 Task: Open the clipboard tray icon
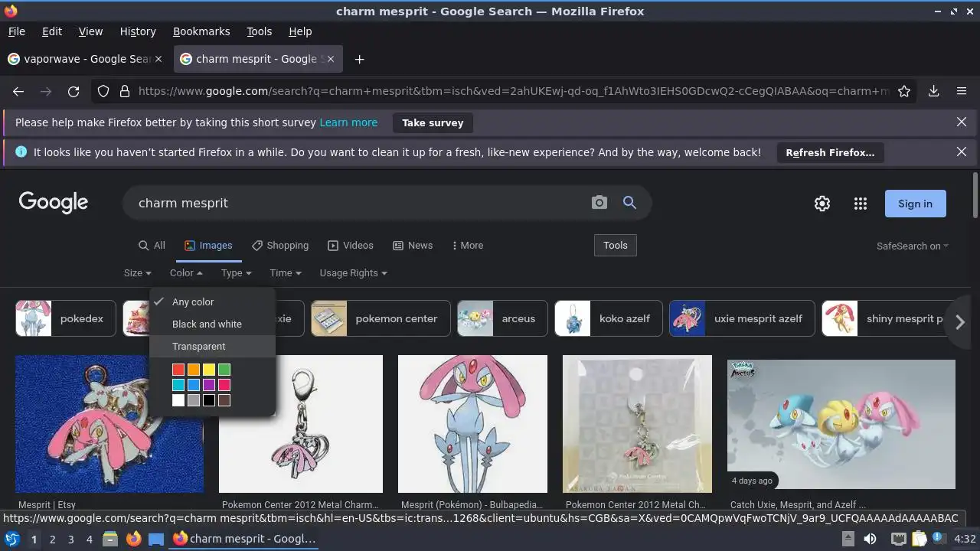[x=918, y=539]
